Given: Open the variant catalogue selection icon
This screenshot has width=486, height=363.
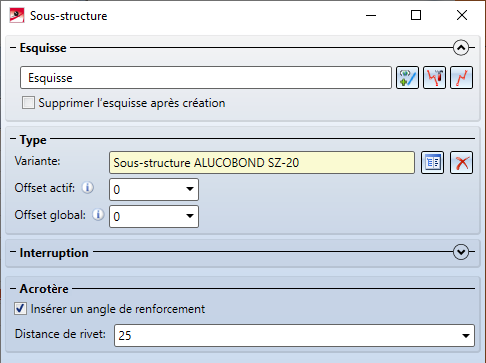Looking at the screenshot, I should (x=432, y=163).
